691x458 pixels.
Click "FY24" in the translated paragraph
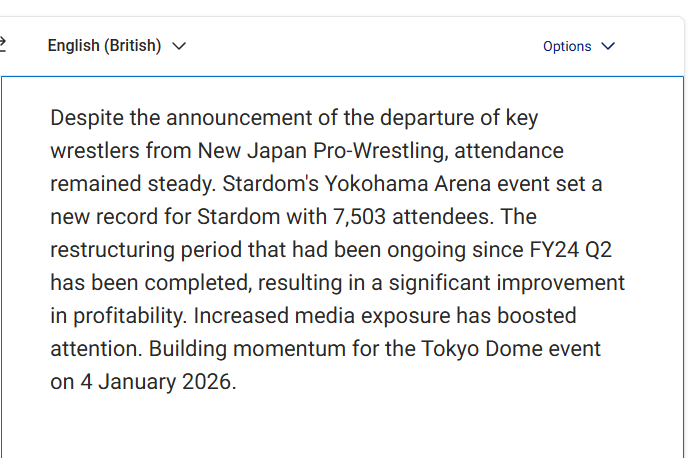point(554,250)
